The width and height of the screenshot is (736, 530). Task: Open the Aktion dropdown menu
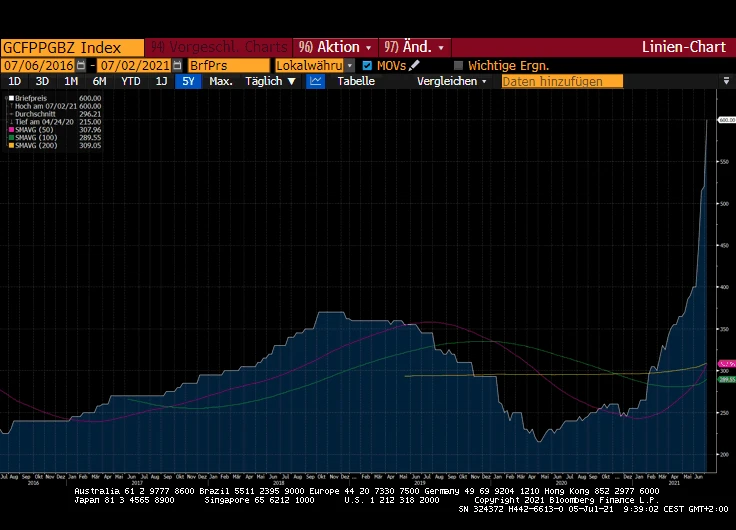(x=336, y=47)
